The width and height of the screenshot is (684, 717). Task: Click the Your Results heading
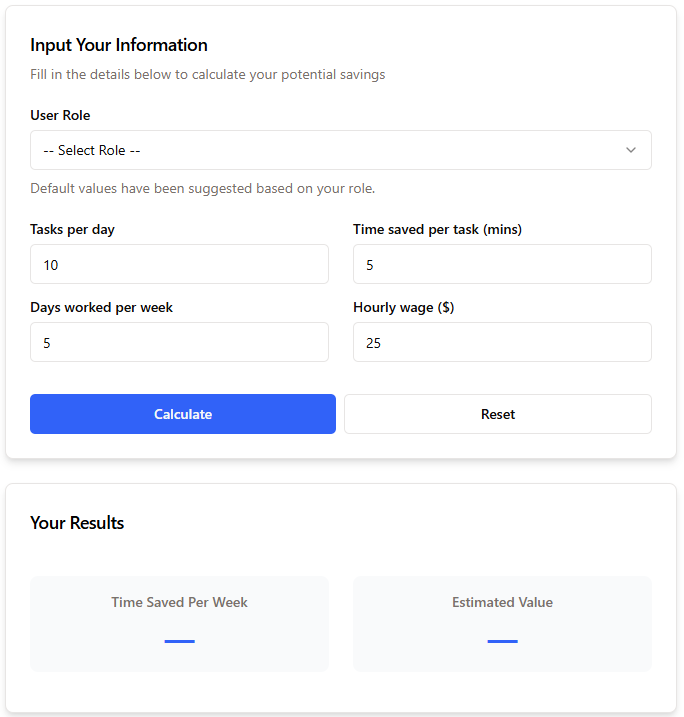[77, 523]
